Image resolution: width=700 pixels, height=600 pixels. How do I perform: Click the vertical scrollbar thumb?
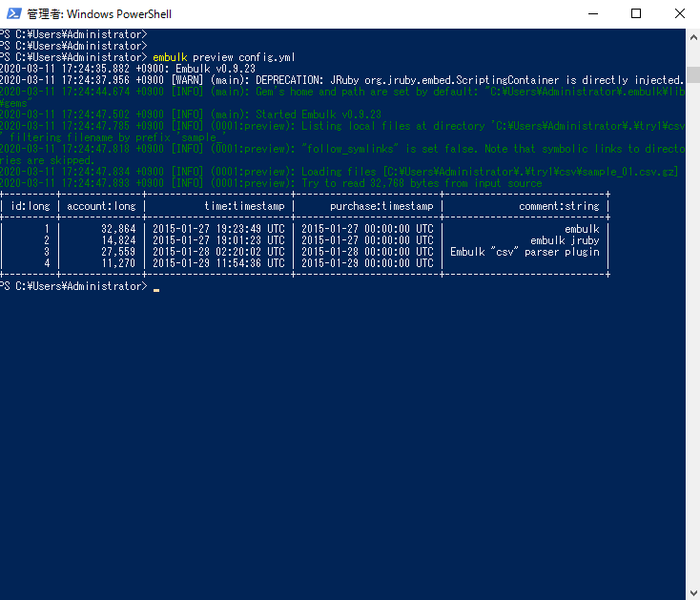pyautogui.click(x=693, y=74)
